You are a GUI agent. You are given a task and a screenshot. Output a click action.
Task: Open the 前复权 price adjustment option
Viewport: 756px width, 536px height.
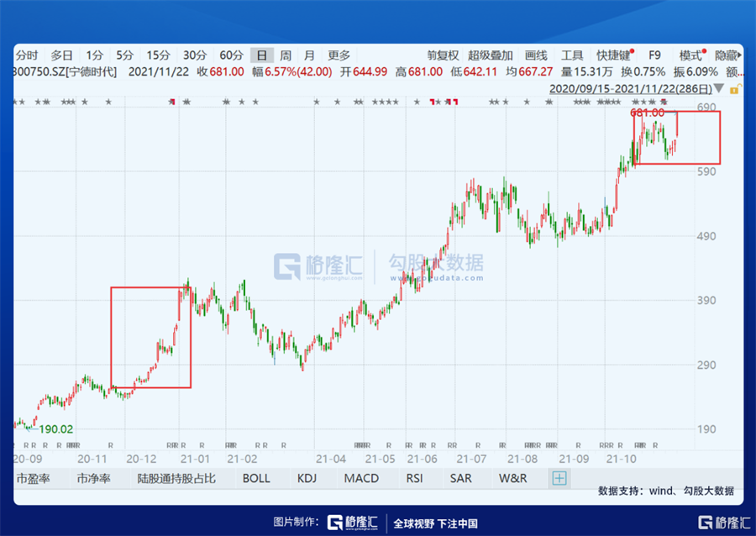(443, 55)
